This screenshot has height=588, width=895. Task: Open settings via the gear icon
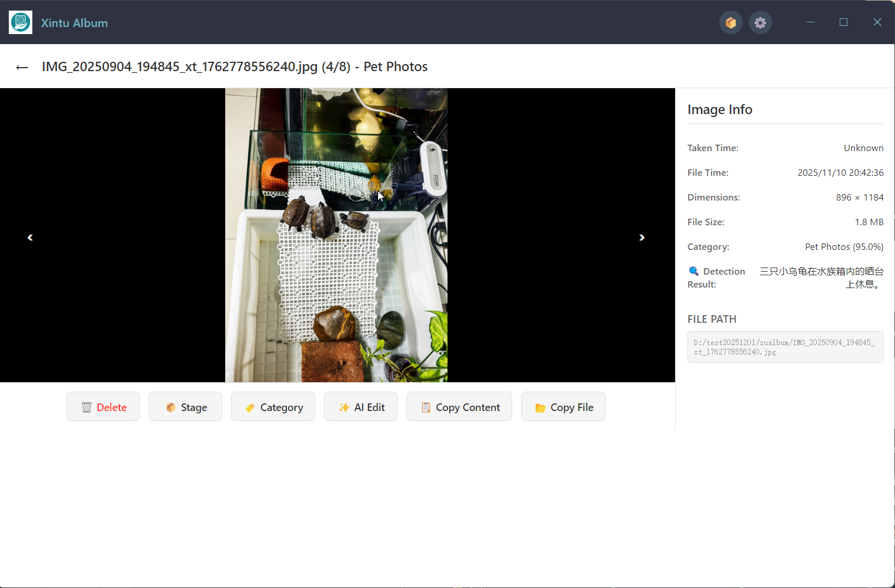(x=760, y=23)
